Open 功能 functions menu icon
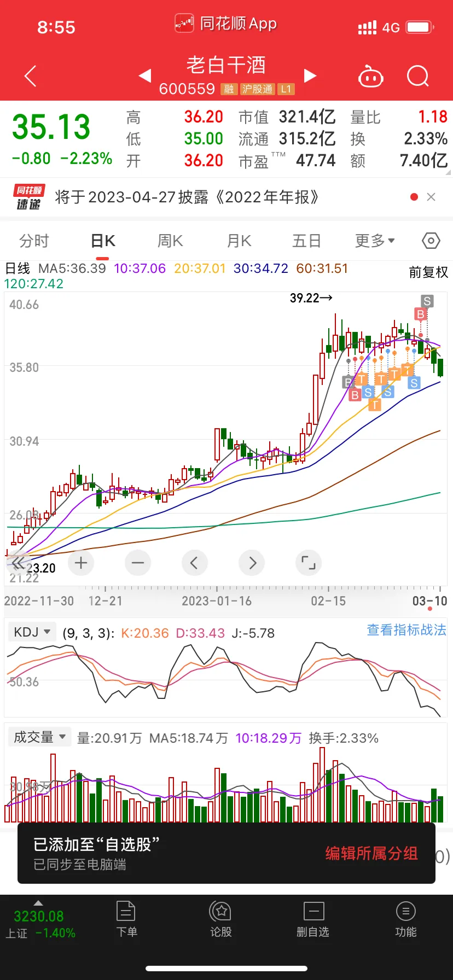Viewport: 453px width, 980px height. [405, 919]
